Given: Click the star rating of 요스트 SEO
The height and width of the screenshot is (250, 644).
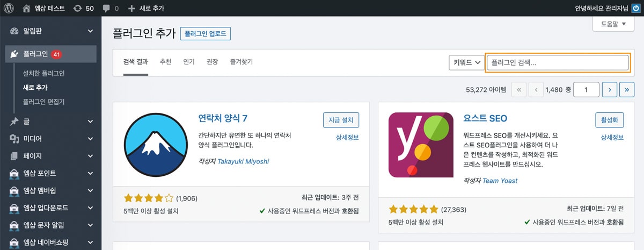Looking at the screenshot, I should tap(414, 209).
